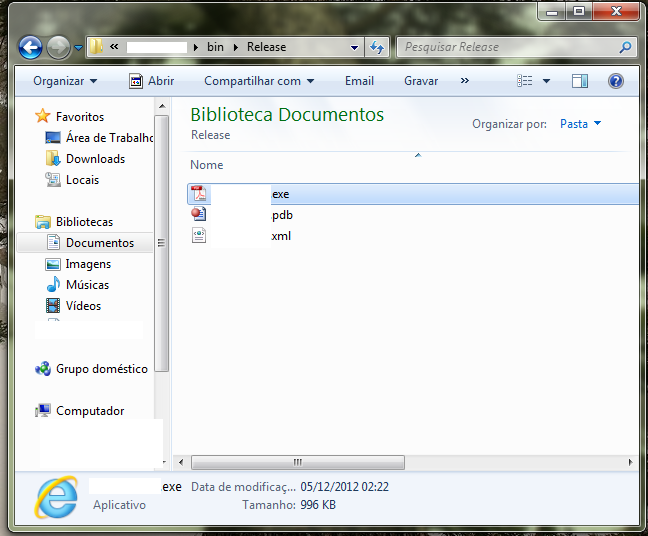Open Locais in the navigation pane
The image size is (648, 536).
pyautogui.click(x=82, y=180)
